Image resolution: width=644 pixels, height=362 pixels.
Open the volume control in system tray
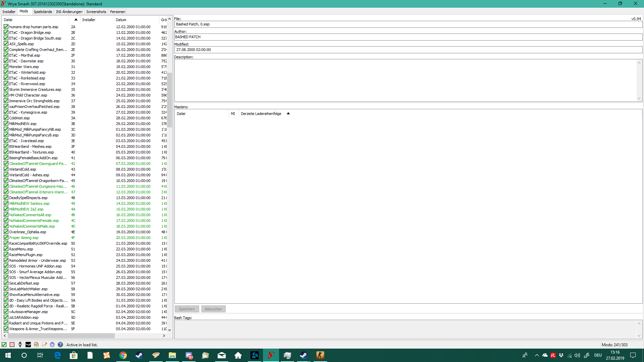pyautogui.click(x=577, y=355)
